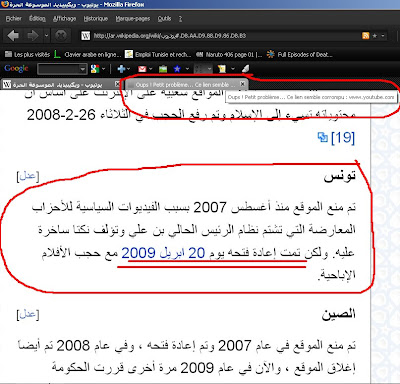This screenshot has height=384, width=400.
Task: Follow the 20 April 2009 date link
Action: click(163, 253)
